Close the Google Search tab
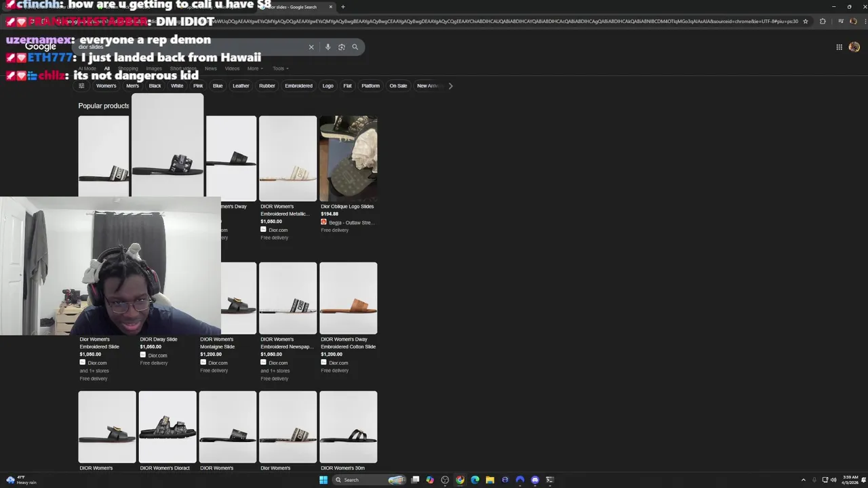The height and width of the screenshot is (488, 868). click(331, 7)
